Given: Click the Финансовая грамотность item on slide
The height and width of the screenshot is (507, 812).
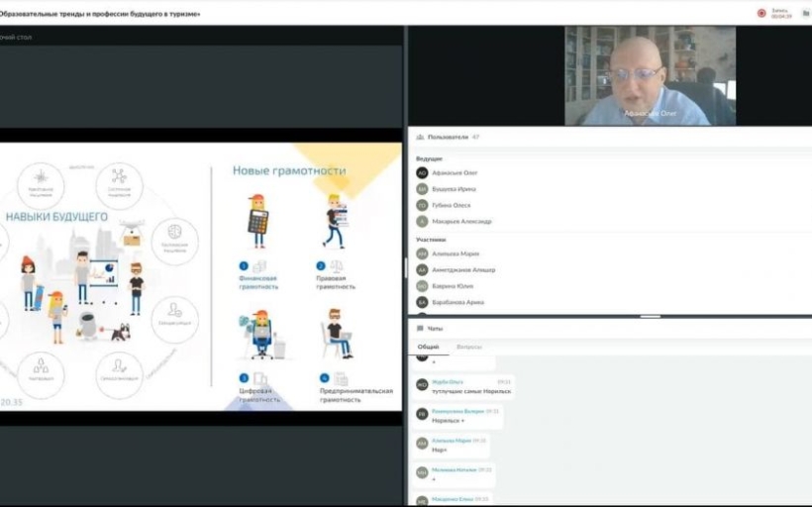Looking at the screenshot, I should click(x=258, y=282).
